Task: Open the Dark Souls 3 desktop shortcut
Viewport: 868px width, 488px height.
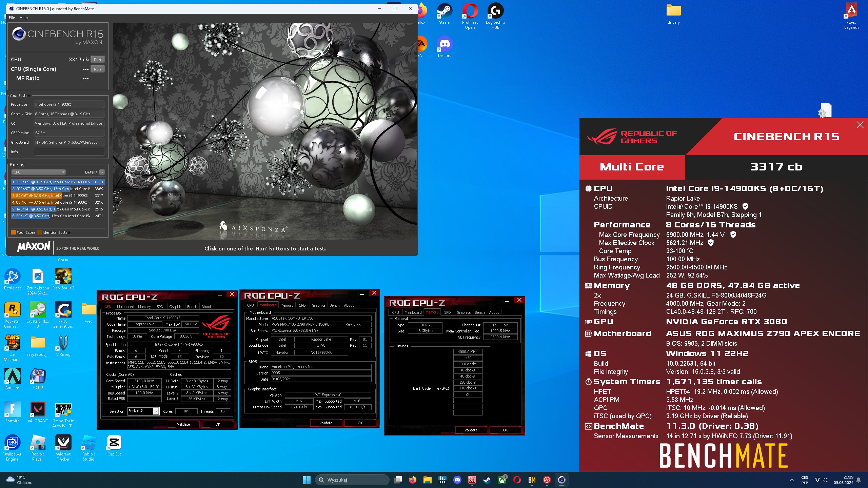Action: pyautogui.click(x=63, y=279)
